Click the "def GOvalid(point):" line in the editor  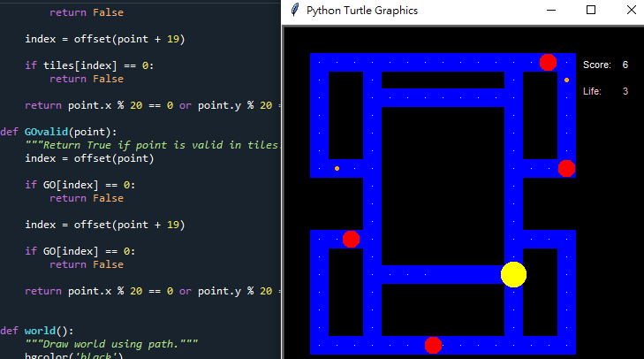pyautogui.click(x=58, y=132)
